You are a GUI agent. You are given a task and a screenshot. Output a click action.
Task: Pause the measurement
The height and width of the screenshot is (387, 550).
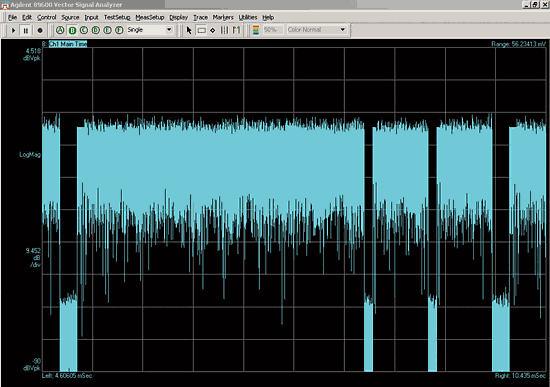(26, 31)
